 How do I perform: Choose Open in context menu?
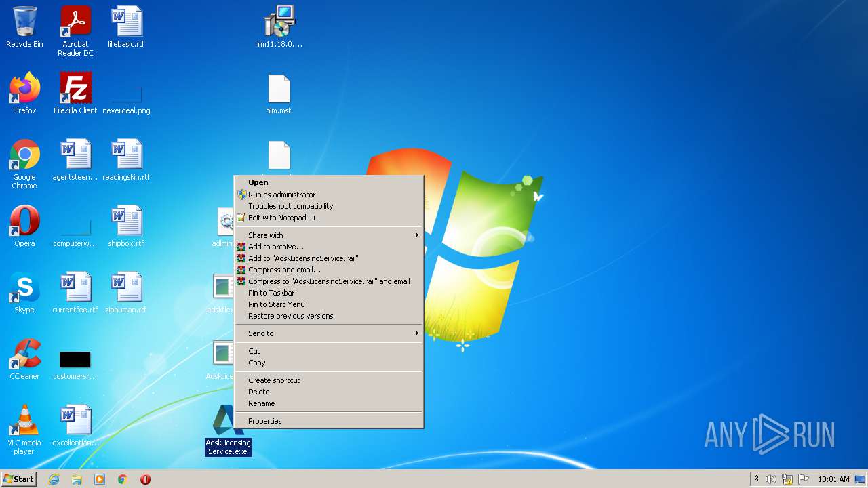coord(329,182)
